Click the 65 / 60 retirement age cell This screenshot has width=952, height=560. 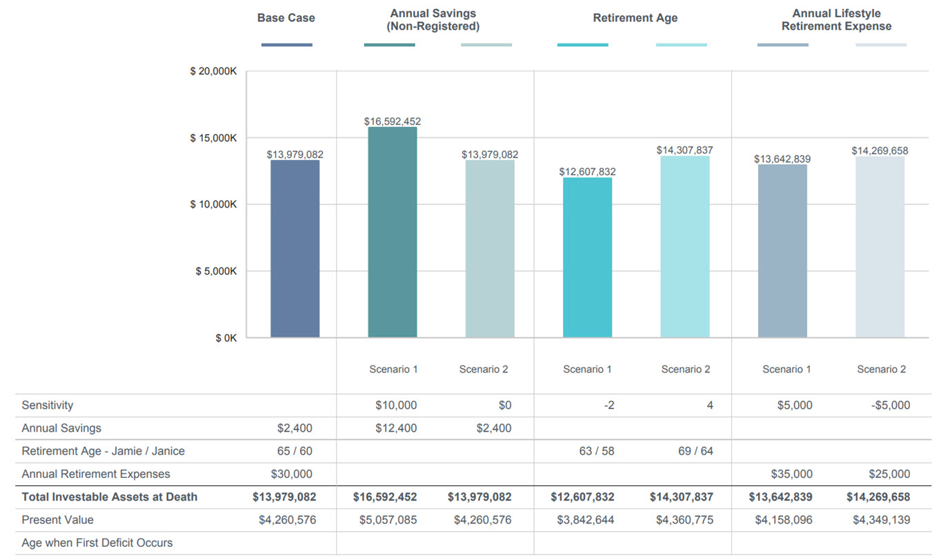coord(295,452)
